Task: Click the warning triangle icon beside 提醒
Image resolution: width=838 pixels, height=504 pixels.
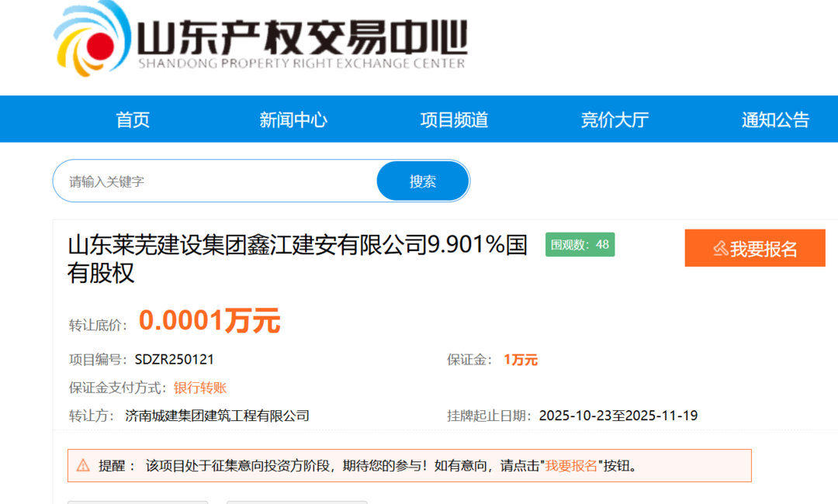Action: pos(83,465)
